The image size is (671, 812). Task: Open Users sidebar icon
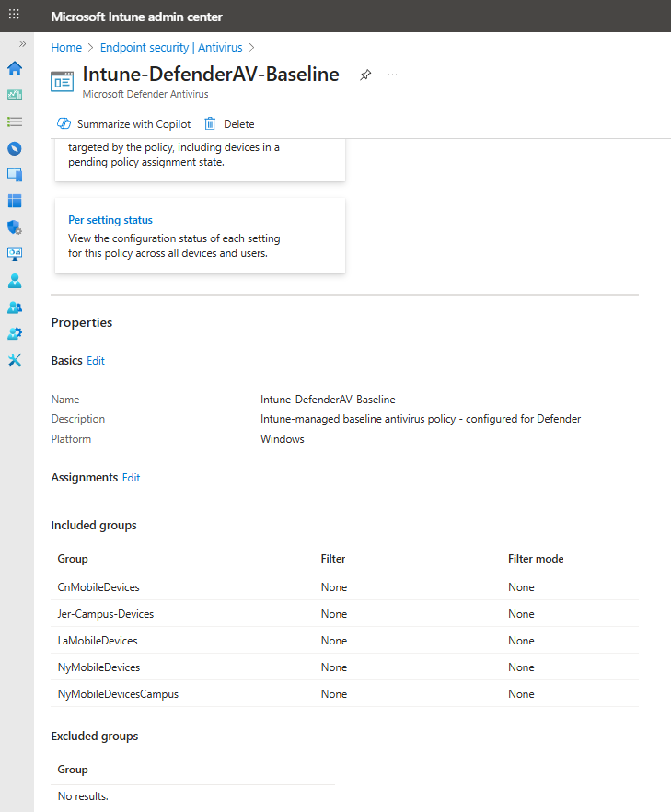pos(15,281)
